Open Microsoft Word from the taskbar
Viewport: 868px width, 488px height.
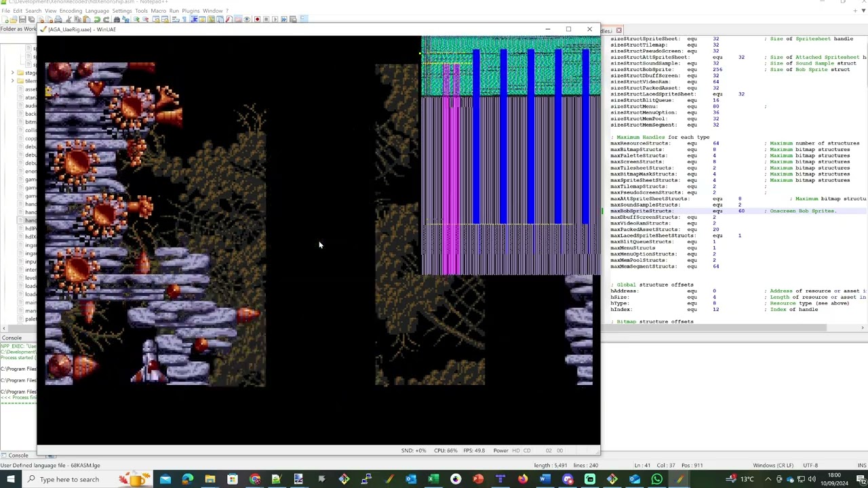(545, 479)
